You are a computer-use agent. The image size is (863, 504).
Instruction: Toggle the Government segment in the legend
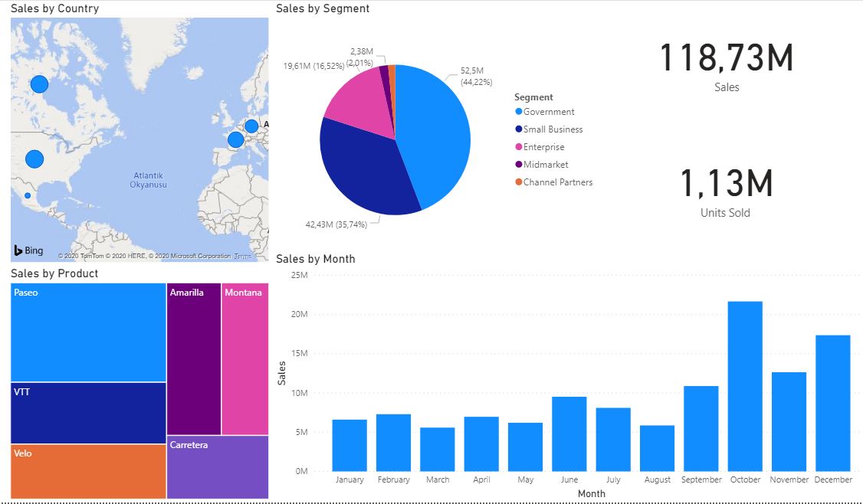[x=549, y=111]
